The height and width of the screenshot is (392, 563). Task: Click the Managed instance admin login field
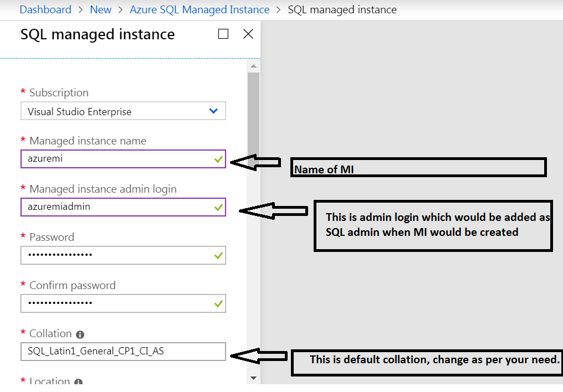coord(123,207)
